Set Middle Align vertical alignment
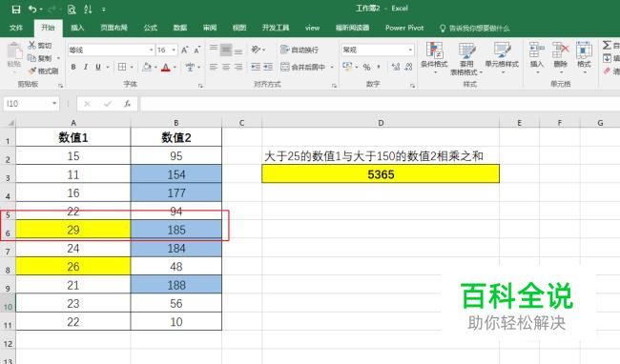This screenshot has width=620, height=364. pos(226,50)
